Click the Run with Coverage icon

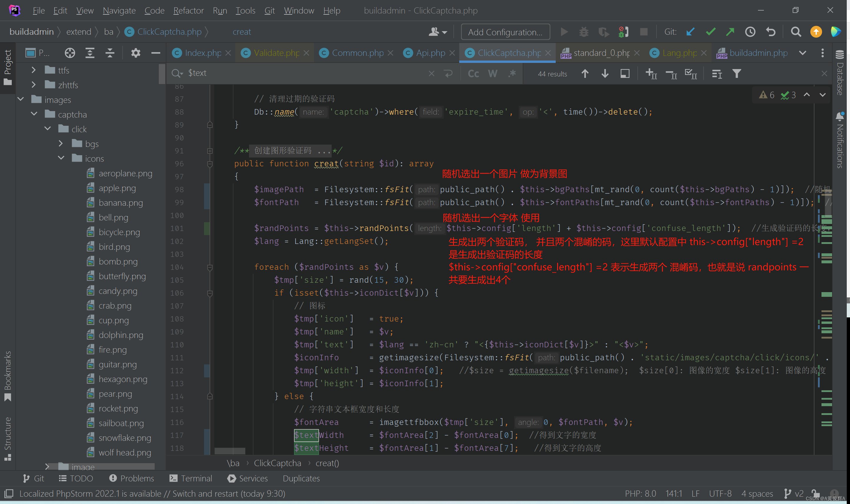603,32
